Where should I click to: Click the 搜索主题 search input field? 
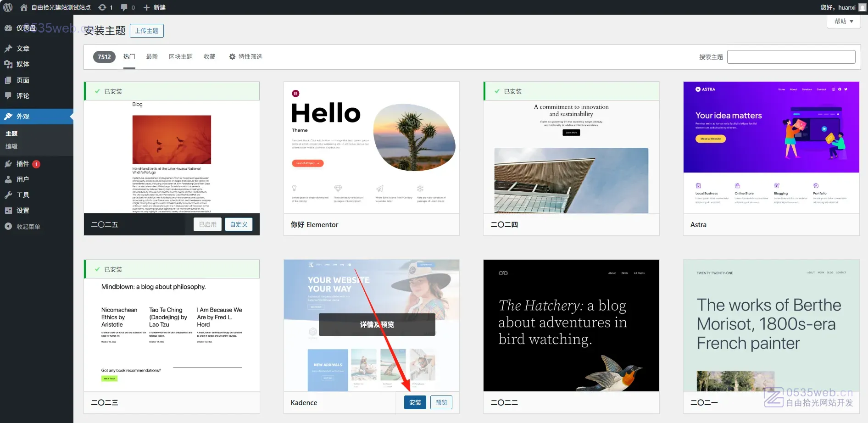point(791,57)
